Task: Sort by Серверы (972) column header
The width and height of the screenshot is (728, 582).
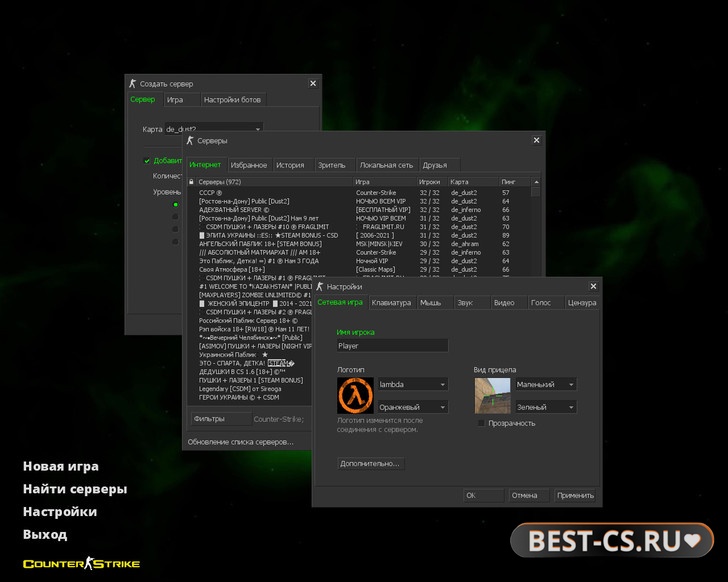Action: (x=274, y=182)
